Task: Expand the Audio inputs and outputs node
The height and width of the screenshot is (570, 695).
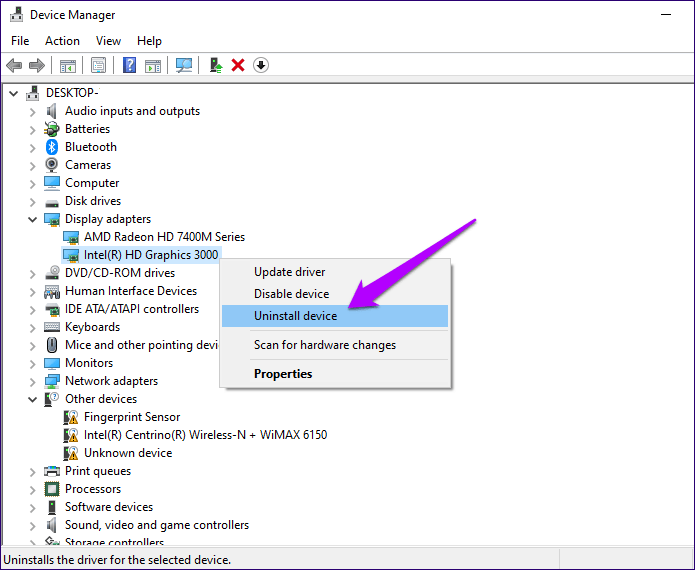Action: pyautogui.click(x=32, y=112)
